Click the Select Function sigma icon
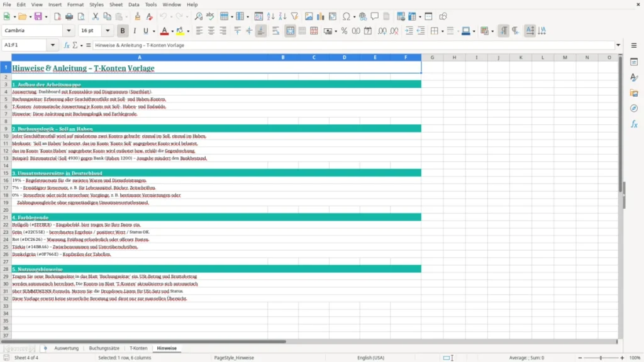Screen dimensions: 644x362 [75, 45]
